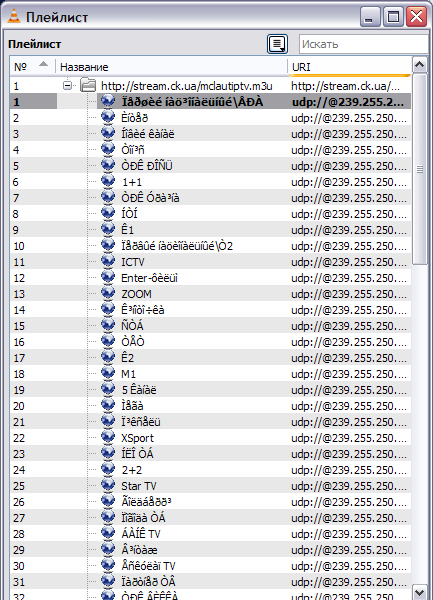Select the stream icon for 2+2
The image size is (433, 600).
coord(108,469)
